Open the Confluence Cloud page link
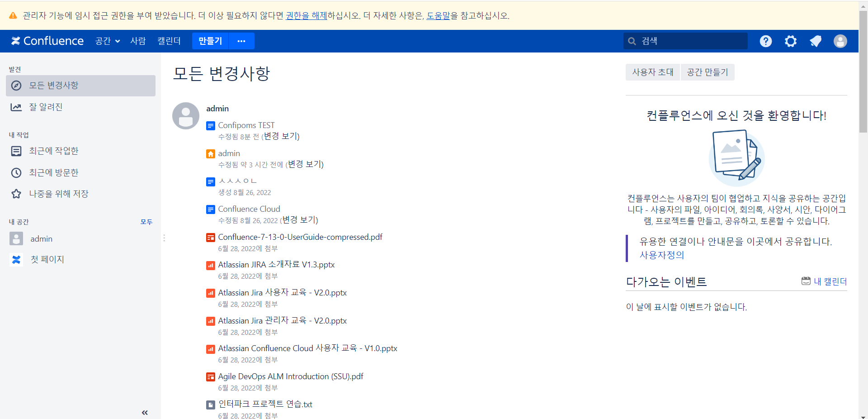This screenshot has width=868, height=419. pyautogui.click(x=249, y=209)
